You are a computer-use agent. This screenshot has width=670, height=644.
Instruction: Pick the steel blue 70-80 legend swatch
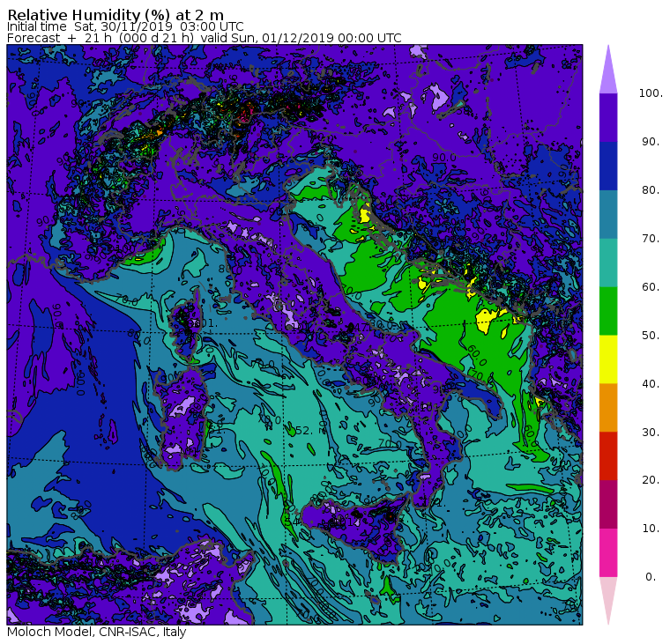click(608, 214)
